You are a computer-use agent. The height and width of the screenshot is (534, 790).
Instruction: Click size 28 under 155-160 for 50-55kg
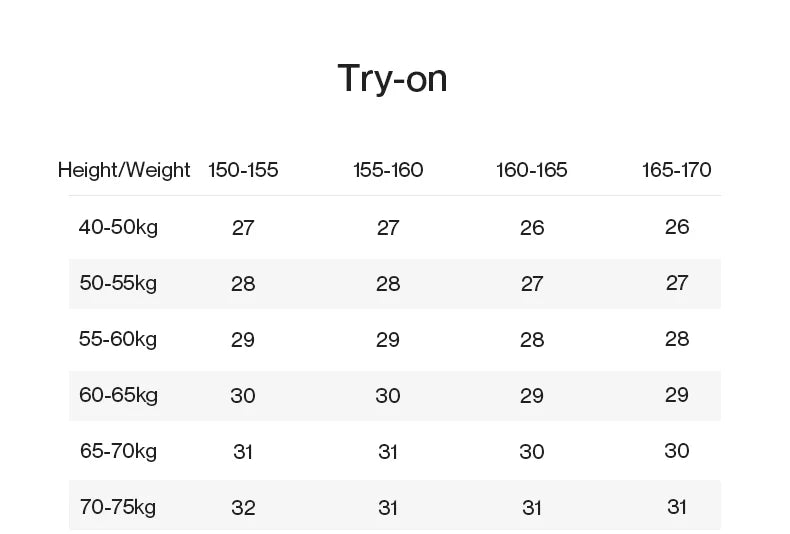coord(388,284)
